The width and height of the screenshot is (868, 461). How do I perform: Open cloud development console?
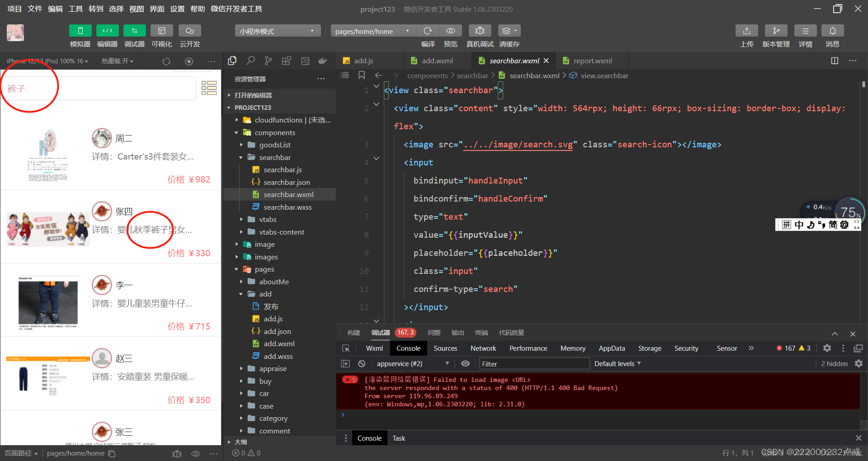189,31
